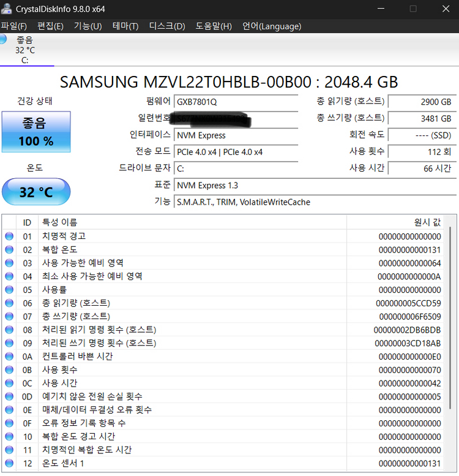Click raw value 000000006F6509
The height and width of the screenshot is (476, 459).
(x=410, y=317)
